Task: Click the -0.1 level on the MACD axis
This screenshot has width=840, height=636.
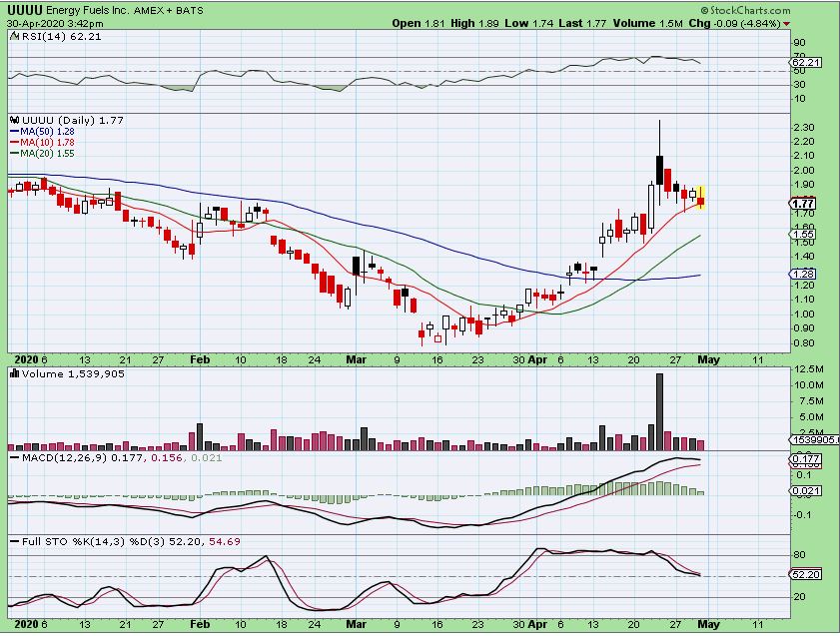Action: coord(802,515)
